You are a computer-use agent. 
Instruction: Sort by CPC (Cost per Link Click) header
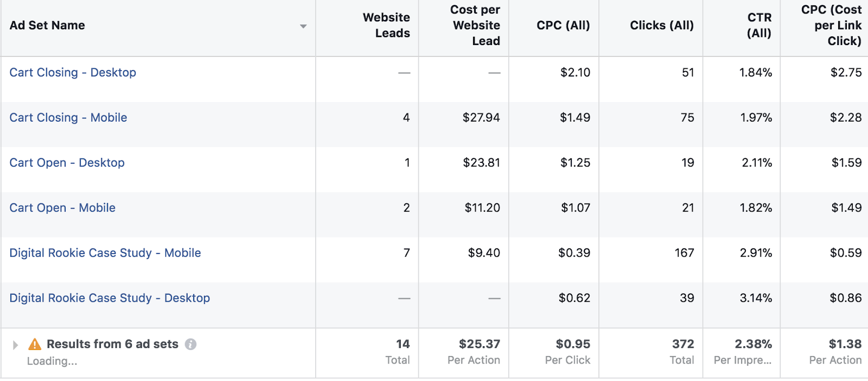[831, 26]
